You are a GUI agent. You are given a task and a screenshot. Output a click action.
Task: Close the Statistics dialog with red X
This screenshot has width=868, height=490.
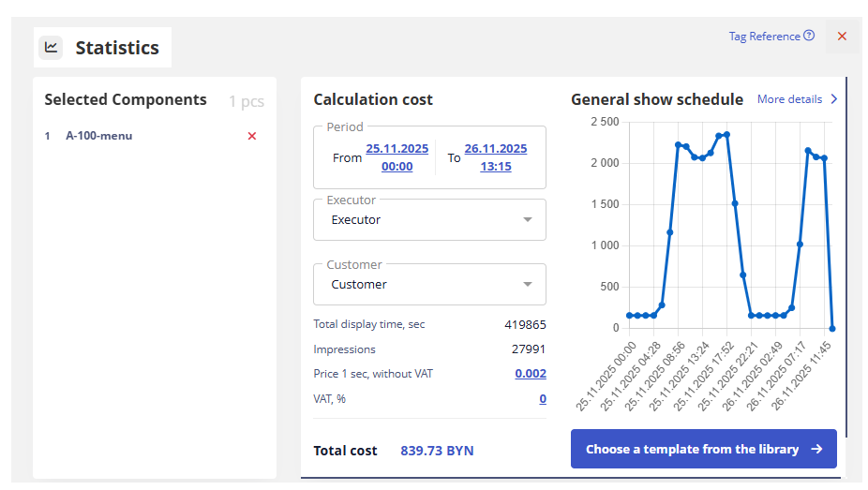click(842, 37)
